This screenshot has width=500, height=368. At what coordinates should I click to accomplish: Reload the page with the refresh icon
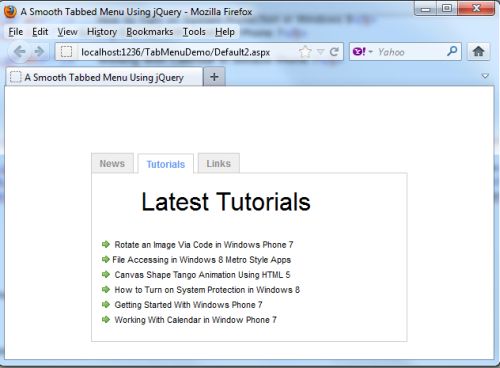(334, 52)
